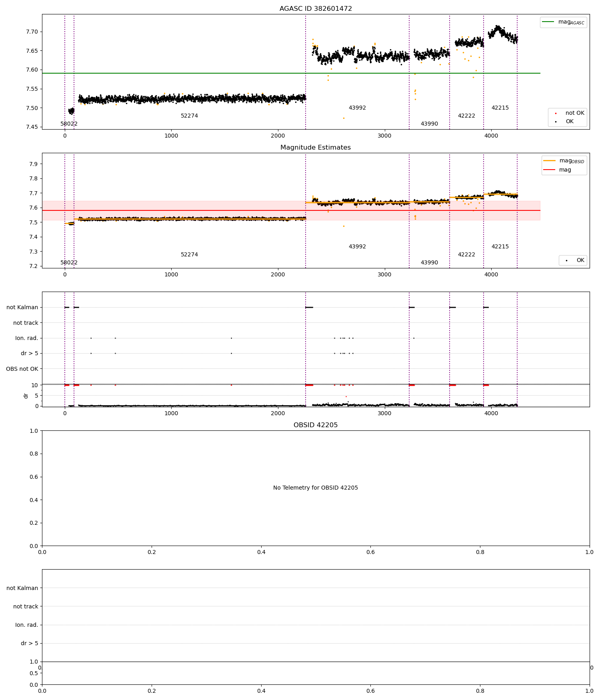Click the 7.2 y-axis tick label

click(34, 266)
